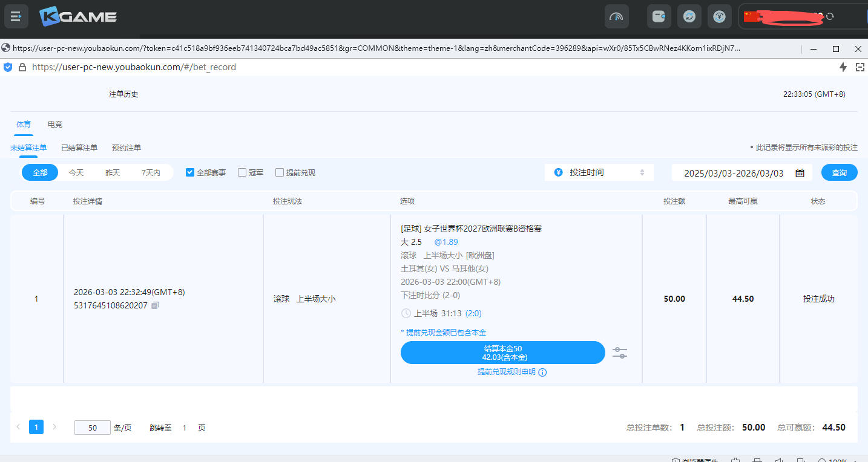Click the speed gauge icon in header
The width and height of the screenshot is (868, 462).
pyautogui.click(x=616, y=16)
